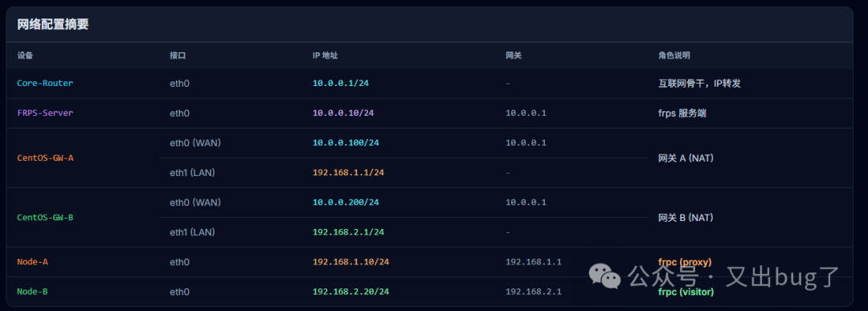Click IP address 10.0.0.10/24
Image resolution: width=868 pixels, height=311 pixels.
(343, 113)
